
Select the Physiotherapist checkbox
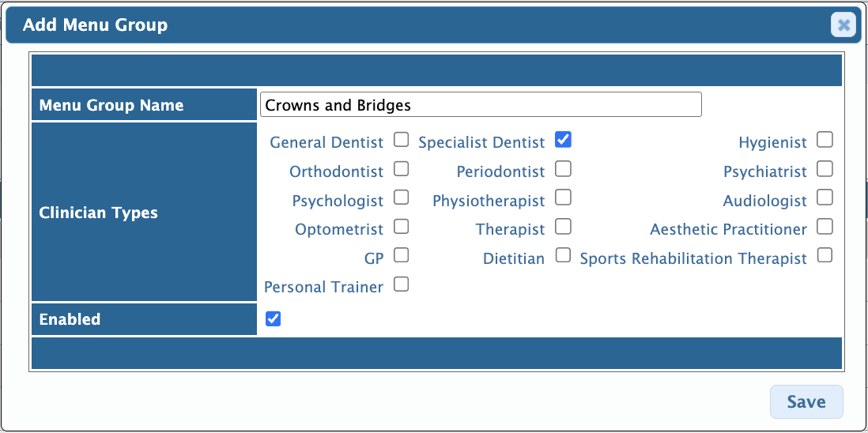563,197
